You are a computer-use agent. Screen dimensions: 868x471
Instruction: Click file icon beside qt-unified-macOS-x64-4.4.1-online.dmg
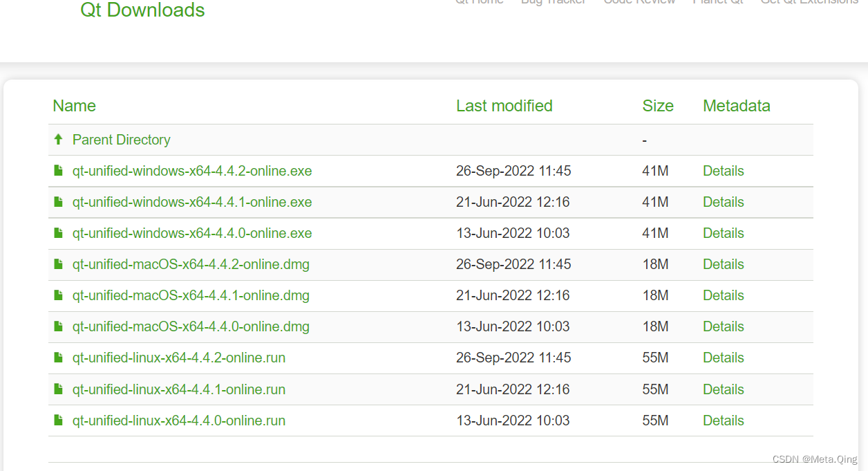(59, 295)
